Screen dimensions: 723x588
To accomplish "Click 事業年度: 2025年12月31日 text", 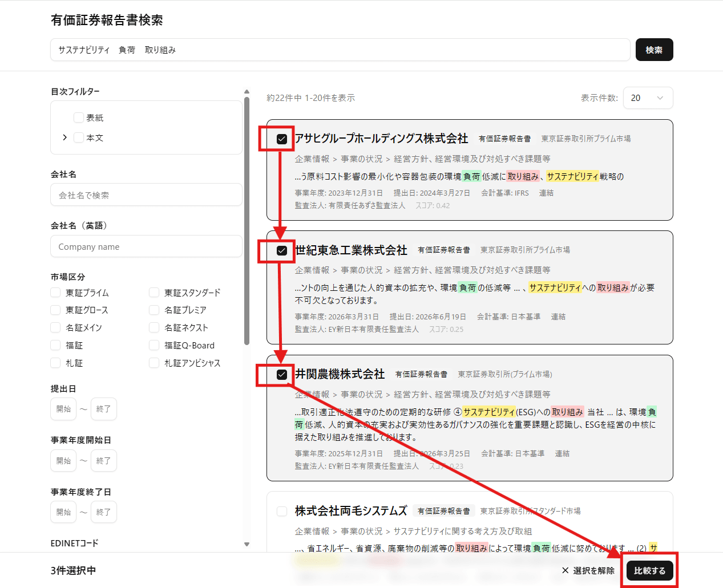I will point(338,454).
